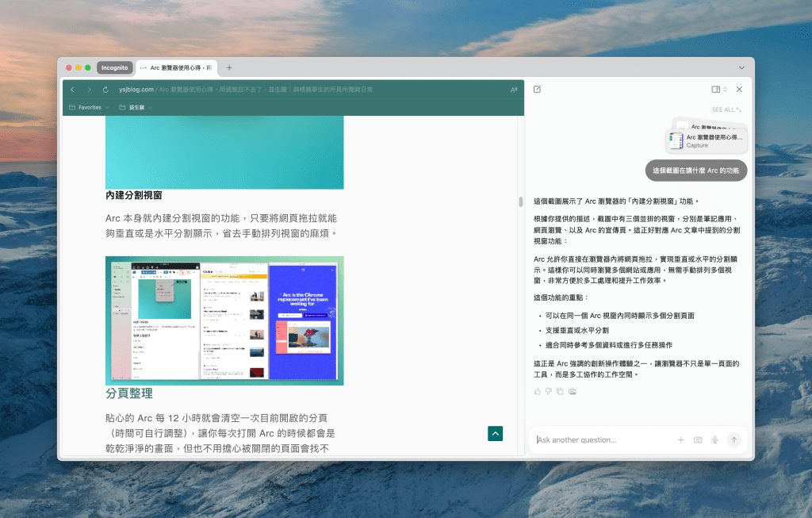Start a new chat with the compose icon
This screenshot has width=812, height=518.
point(537,90)
